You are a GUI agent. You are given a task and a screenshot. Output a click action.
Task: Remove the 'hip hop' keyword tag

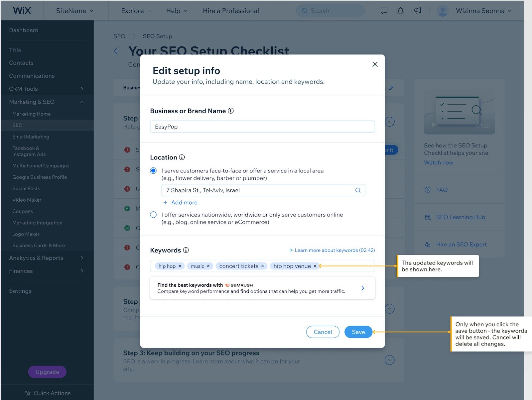[x=180, y=266]
